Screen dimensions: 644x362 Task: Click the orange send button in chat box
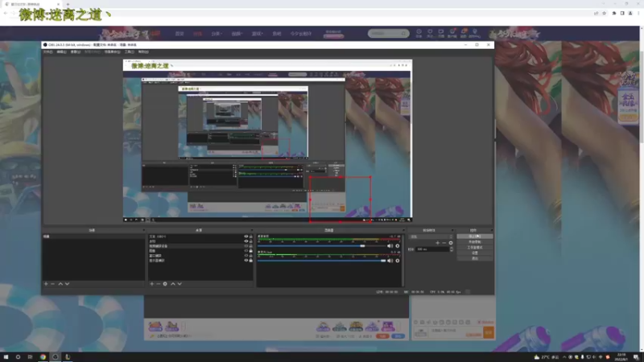[489, 332]
